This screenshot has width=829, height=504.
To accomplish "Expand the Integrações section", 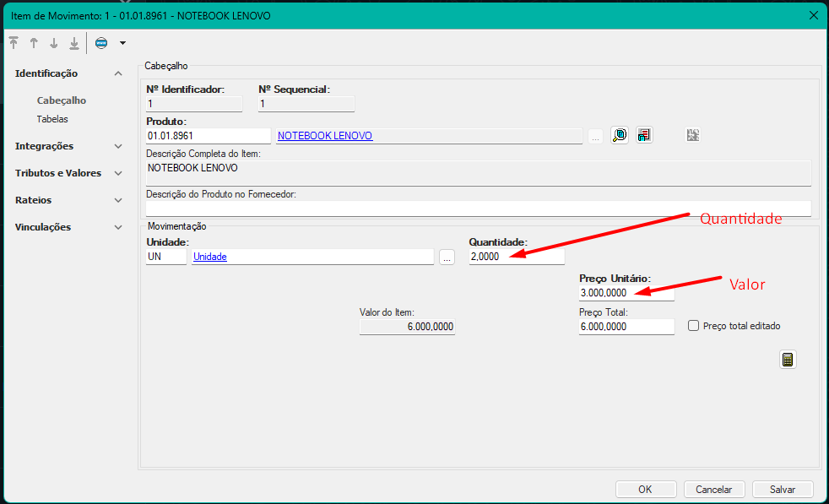I will (x=118, y=146).
